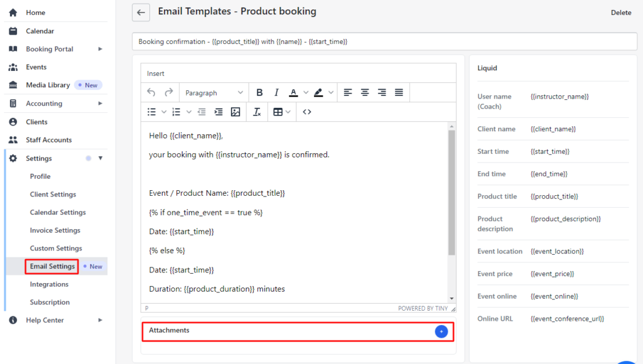This screenshot has width=643, height=364.
Task: Click the Undo icon in the editor toolbar
Action: coord(151,92)
